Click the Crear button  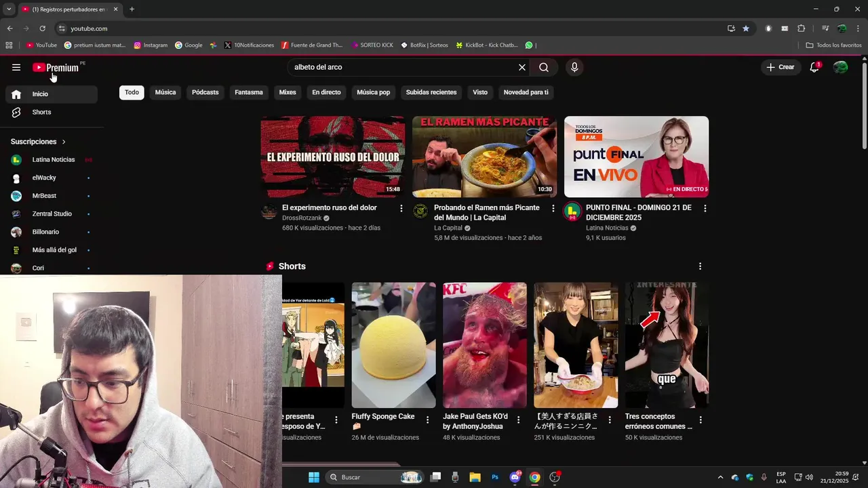[781, 67]
